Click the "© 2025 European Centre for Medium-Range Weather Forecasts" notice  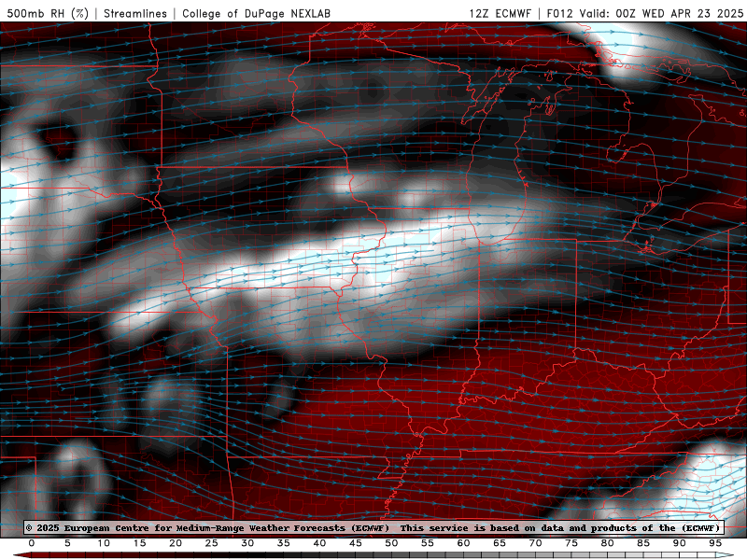(x=207, y=527)
